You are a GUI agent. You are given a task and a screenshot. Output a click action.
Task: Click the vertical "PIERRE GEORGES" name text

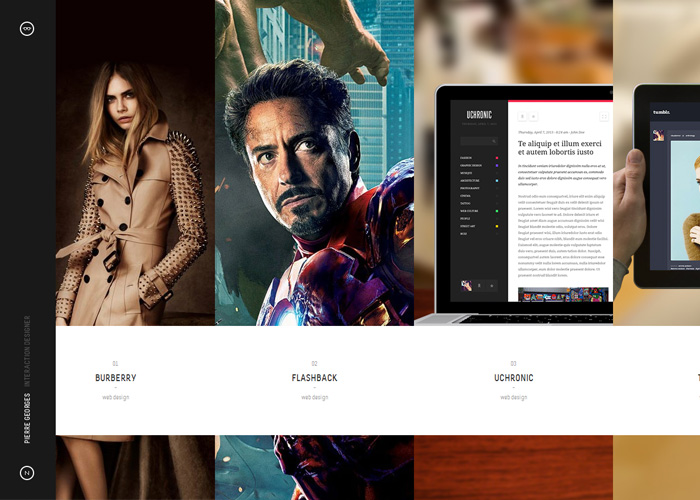pyautogui.click(x=27, y=418)
